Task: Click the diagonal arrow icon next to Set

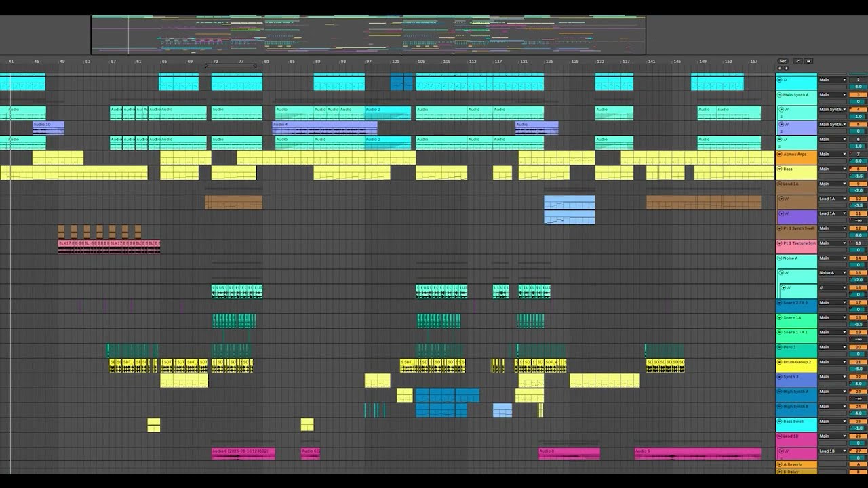Action: (x=797, y=61)
